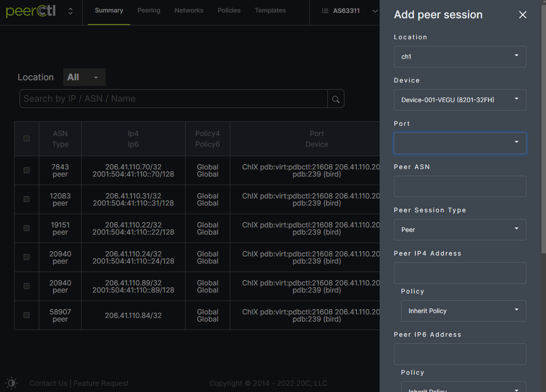
Task: Open the Peer Session Type dropdown
Action: click(460, 230)
